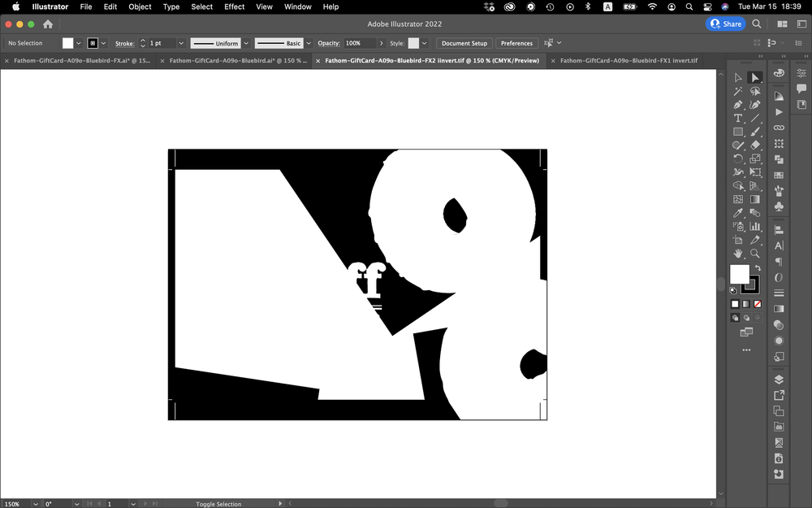
Task: Select the Selection tool in the toolbar
Action: tap(755, 77)
